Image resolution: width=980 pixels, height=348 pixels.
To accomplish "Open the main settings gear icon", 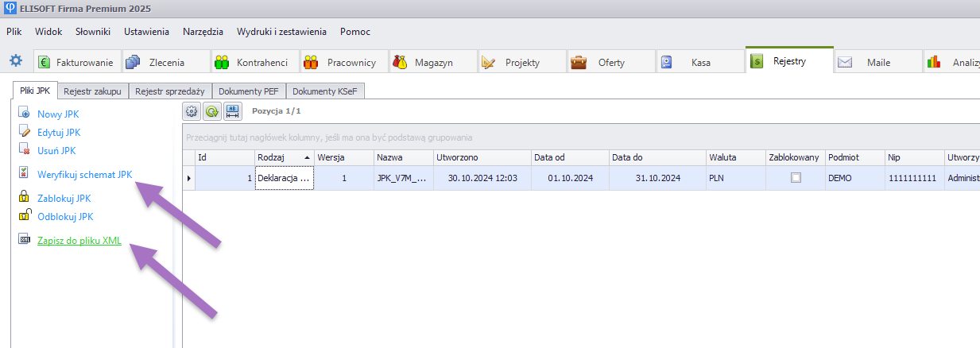I will (x=16, y=61).
